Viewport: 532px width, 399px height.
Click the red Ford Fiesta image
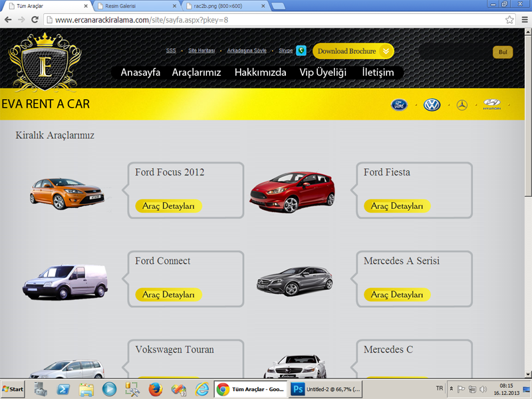click(x=293, y=192)
